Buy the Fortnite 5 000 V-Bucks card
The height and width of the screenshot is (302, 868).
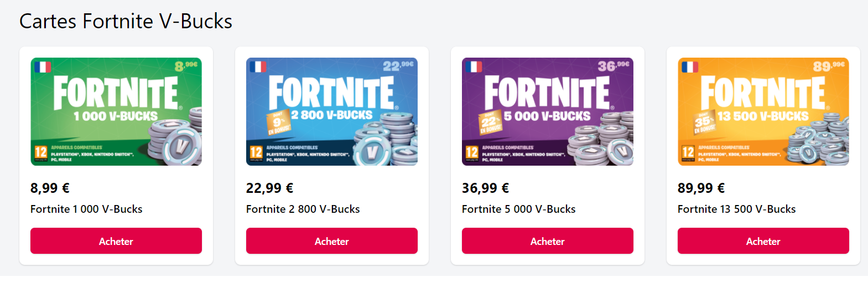[547, 241]
